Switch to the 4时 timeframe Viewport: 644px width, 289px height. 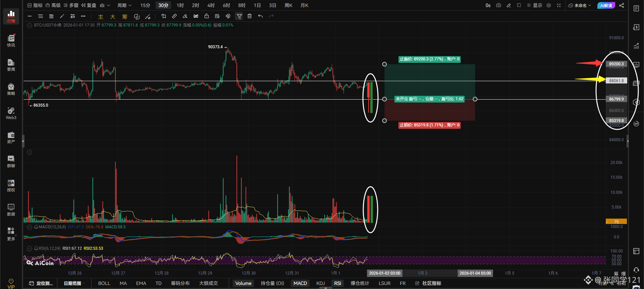pos(211,5)
